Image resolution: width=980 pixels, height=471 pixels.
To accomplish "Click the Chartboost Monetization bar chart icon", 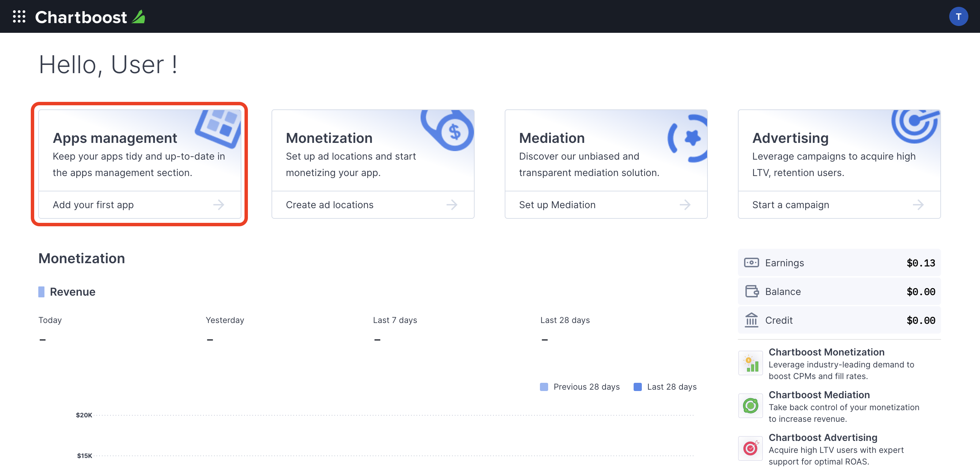I will (750, 362).
